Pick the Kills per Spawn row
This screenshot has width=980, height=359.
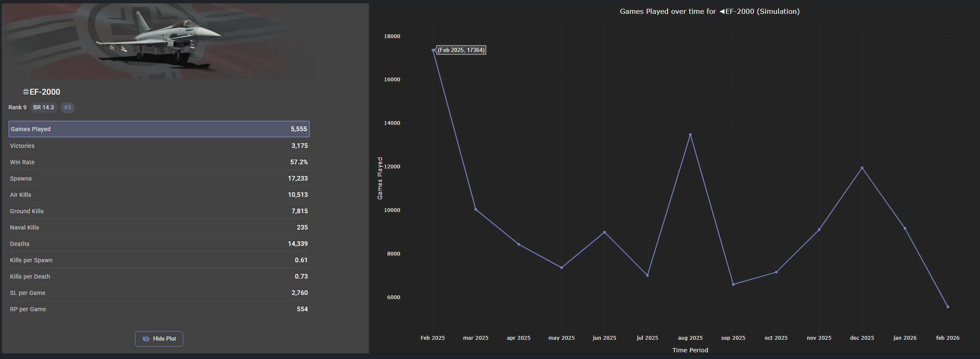pos(159,260)
